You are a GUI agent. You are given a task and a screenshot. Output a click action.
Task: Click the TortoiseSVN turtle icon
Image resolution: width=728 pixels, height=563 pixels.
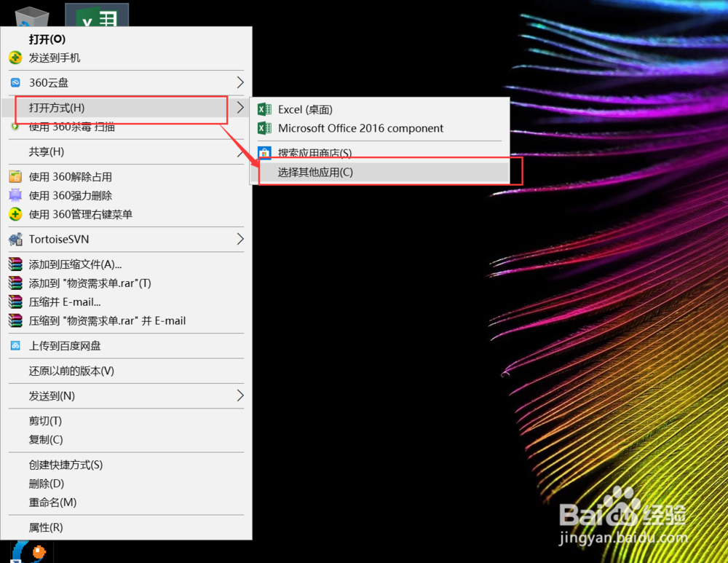pyautogui.click(x=15, y=239)
